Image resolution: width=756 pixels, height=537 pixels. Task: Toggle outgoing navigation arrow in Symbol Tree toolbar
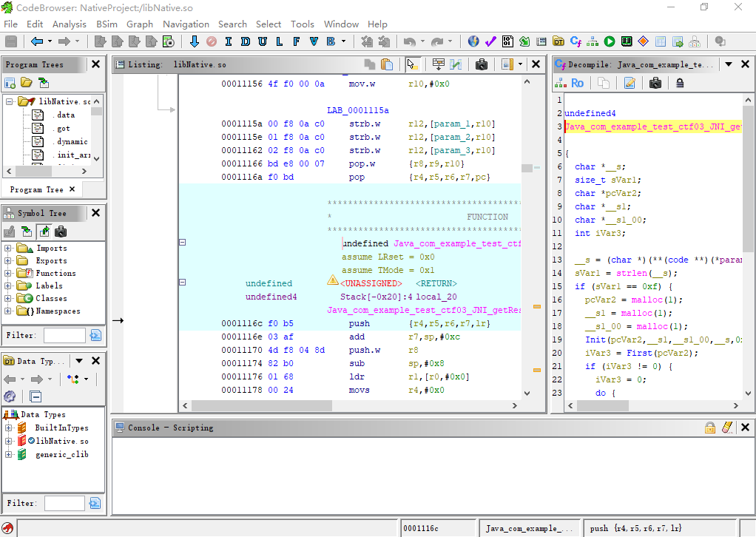(44, 232)
